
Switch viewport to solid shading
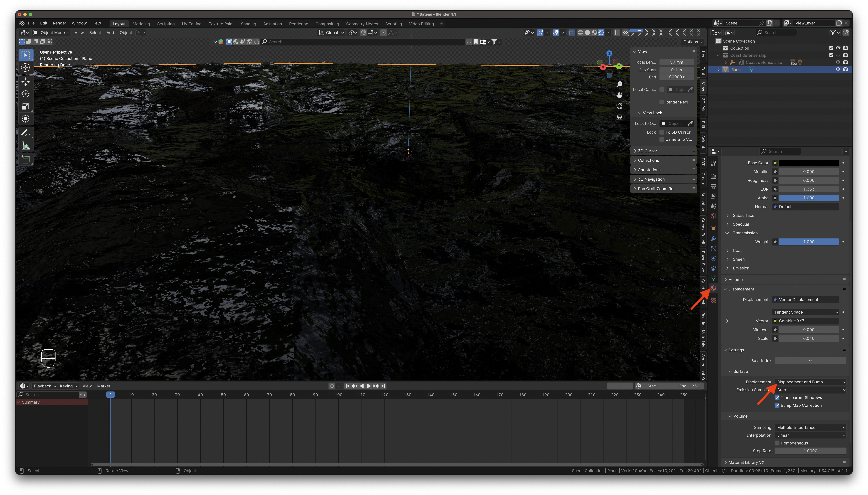(587, 33)
